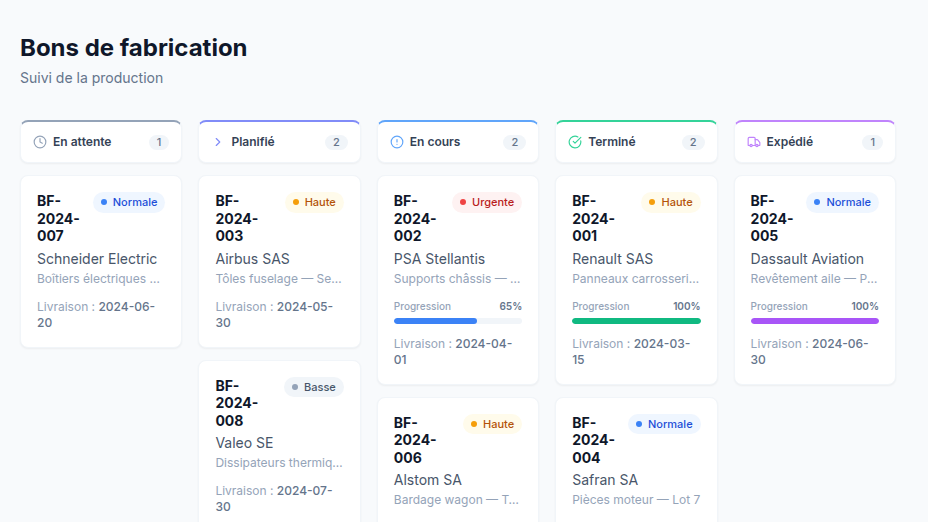Click the count badge in En cours header
Image resolution: width=928 pixels, height=522 pixels.
coord(515,142)
